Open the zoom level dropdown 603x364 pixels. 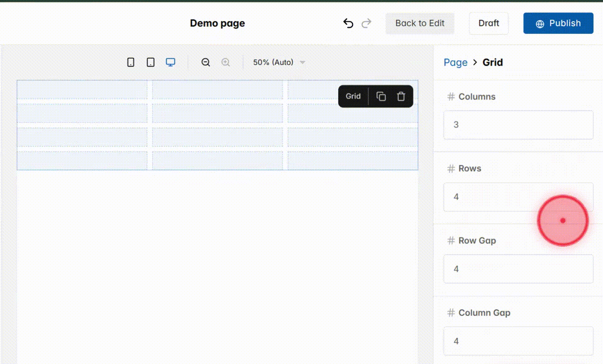tap(278, 62)
